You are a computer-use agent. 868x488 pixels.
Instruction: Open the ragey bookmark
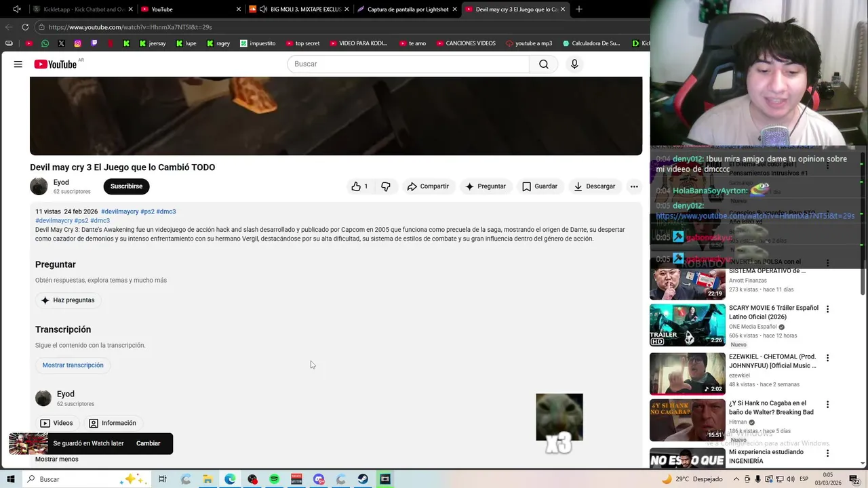tap(218, 43)
